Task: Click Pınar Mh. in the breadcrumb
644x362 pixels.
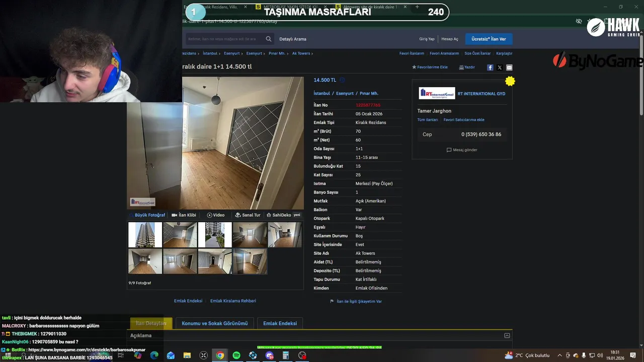Action: coord(277,53)
